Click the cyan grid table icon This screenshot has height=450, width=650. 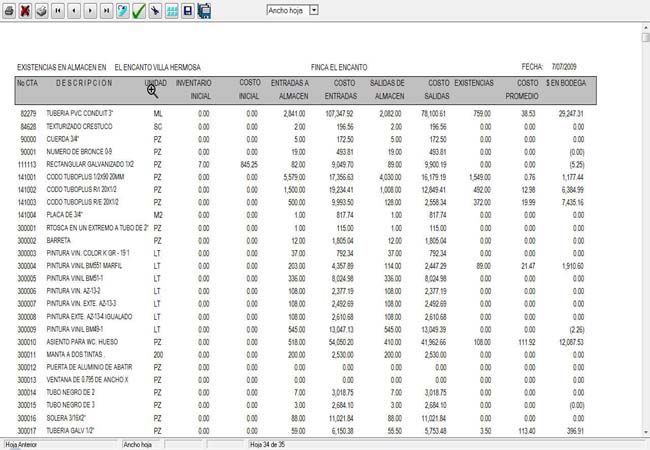coord(172,11)
